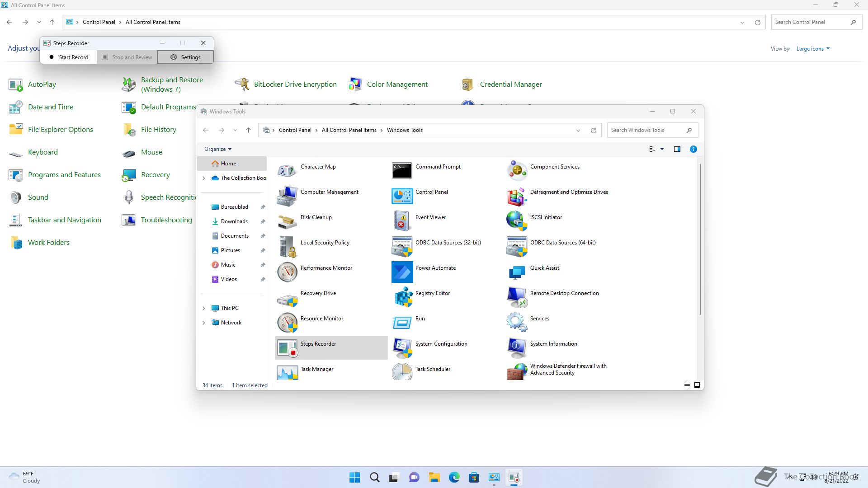Image resolution: width=868 pixels, height=488 pixels.
Task: Open Defragment and Optimize Drives icon
Action: coord(517,196)
